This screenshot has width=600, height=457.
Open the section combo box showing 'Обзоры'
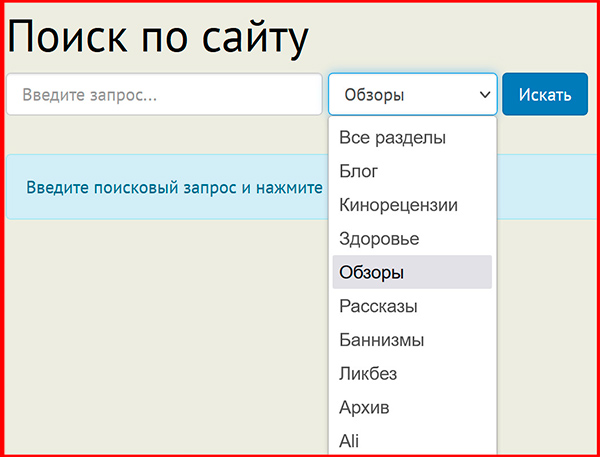400,95
